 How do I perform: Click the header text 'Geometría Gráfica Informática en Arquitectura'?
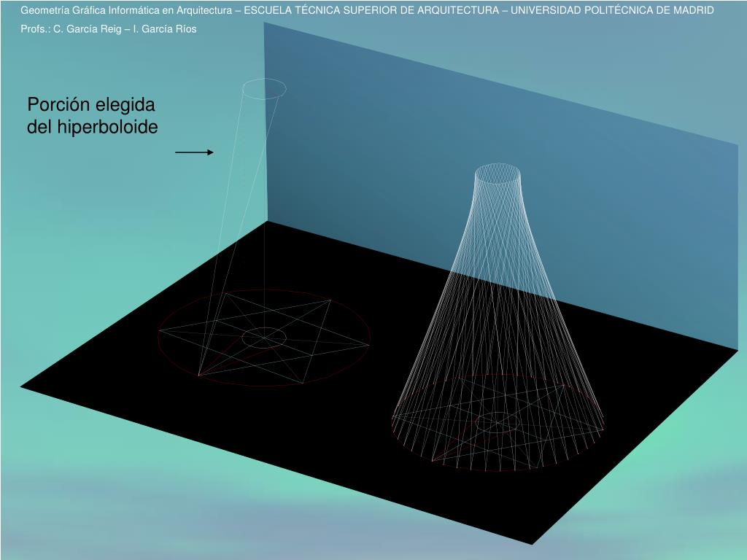click(x=126, y=10)
